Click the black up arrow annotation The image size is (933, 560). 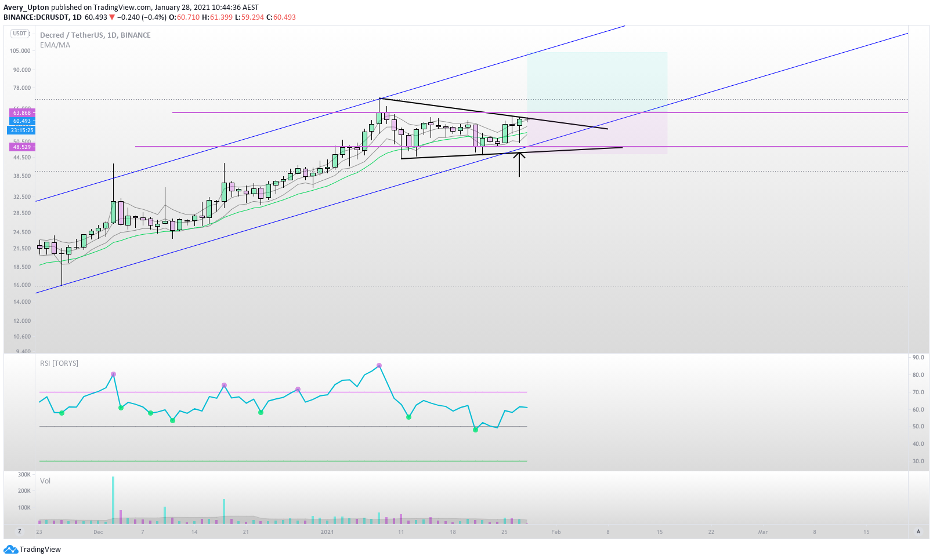click(519, 164)
